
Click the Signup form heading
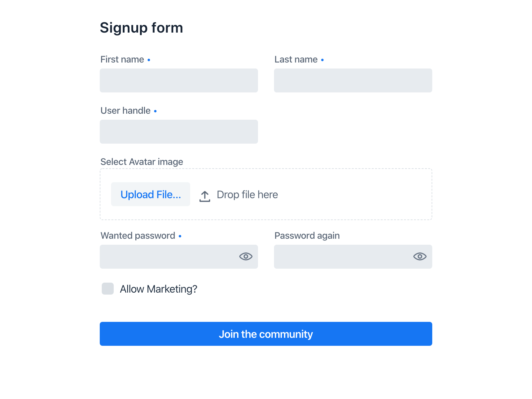(x=141, y=28)
